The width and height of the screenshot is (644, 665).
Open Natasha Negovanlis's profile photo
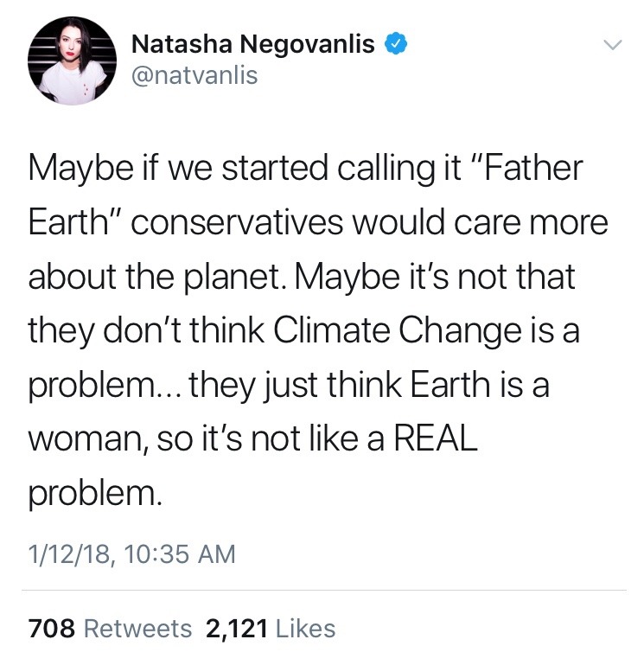[x=73, y=61]
